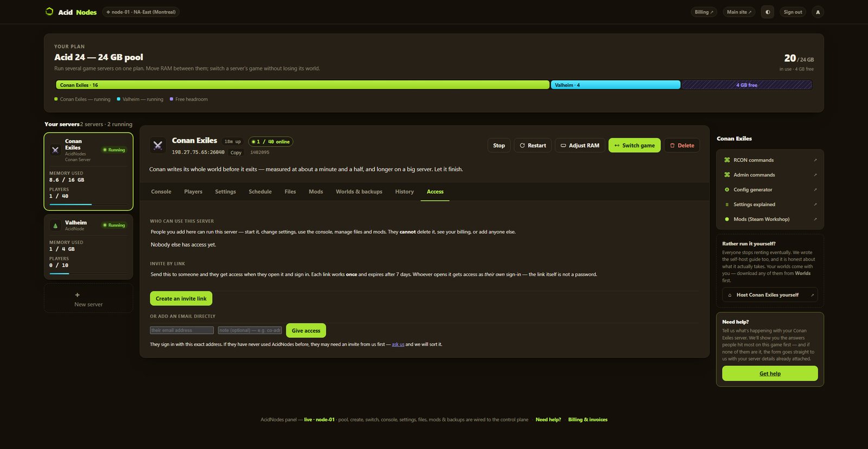Click the "Conan Exiles — running" legend entry
Image resolution: width=868 pixels, height=449 pixels.
[x=82, y=99]
